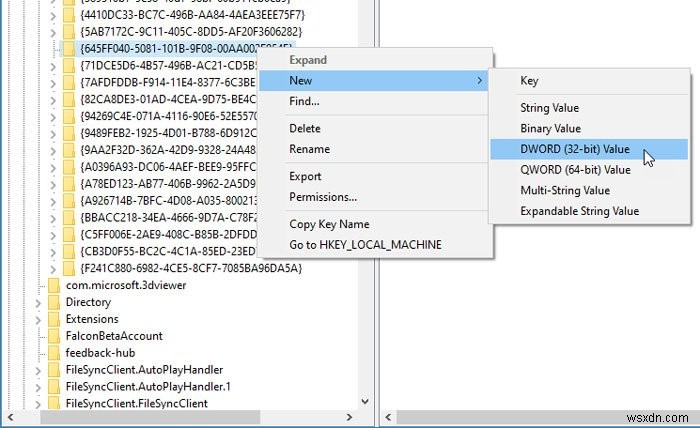
Task: Click folder icon of {A0396A93-DC06-4AEF key
Action: [x=69, y=167]
